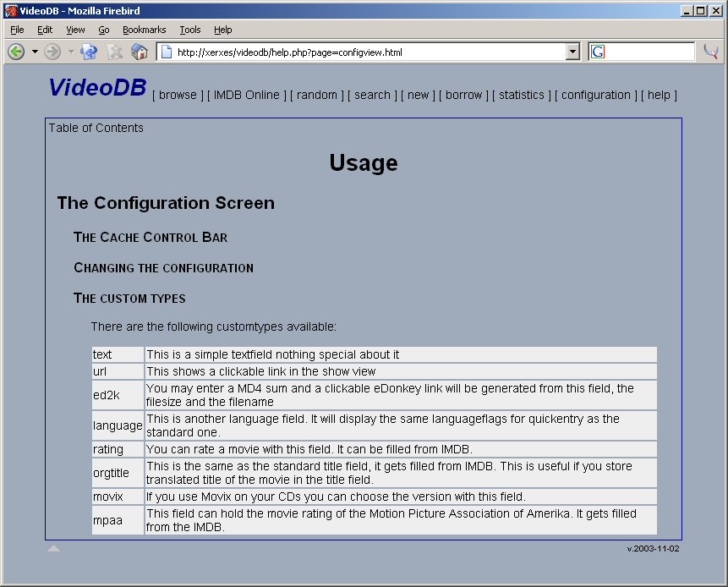Open the statistics page link

[x=521, y=95]
